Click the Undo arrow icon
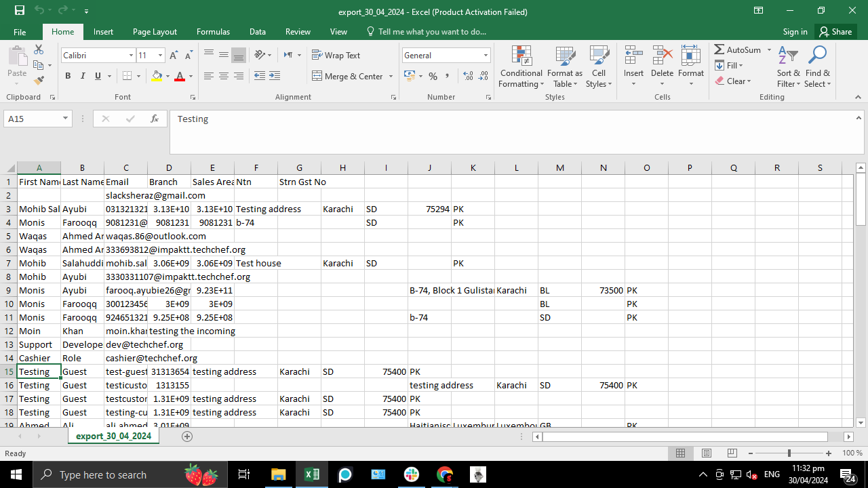 click(39, 11)
